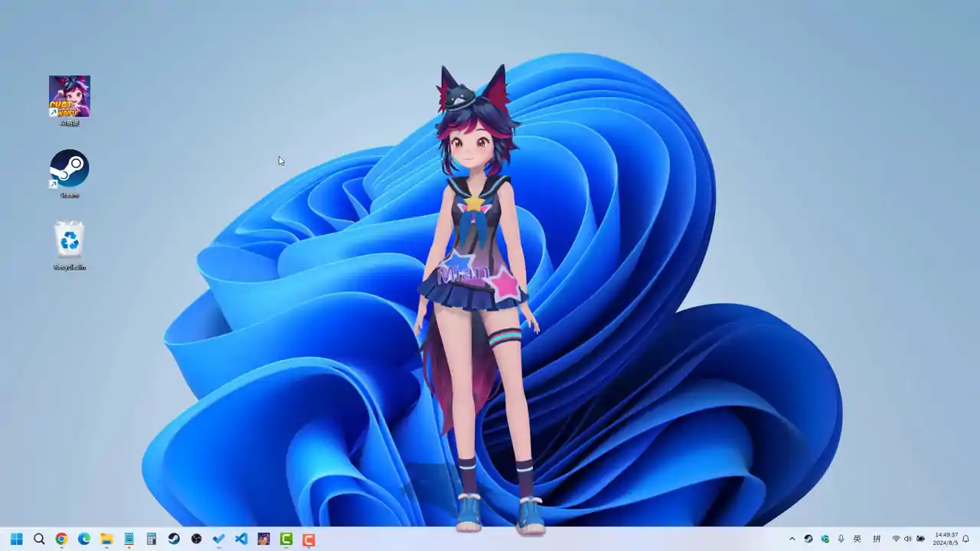Click the anime desktop mascot character

click(x=479, y=298)
